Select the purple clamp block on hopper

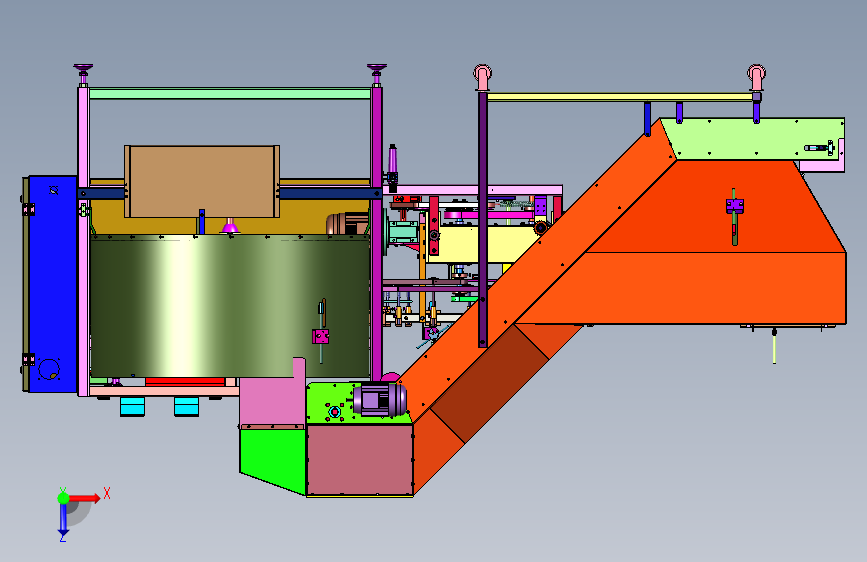pyautogui.click(x=735, y=206)
